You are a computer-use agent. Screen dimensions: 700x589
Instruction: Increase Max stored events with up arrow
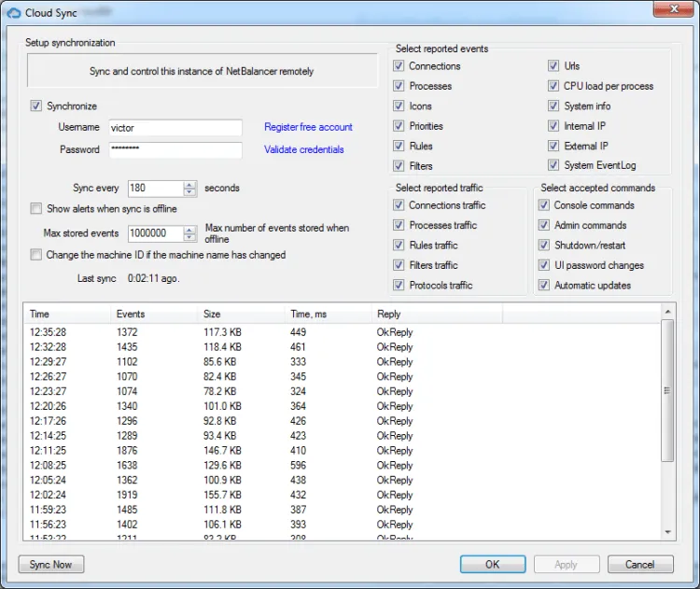[x=189, y=230]
